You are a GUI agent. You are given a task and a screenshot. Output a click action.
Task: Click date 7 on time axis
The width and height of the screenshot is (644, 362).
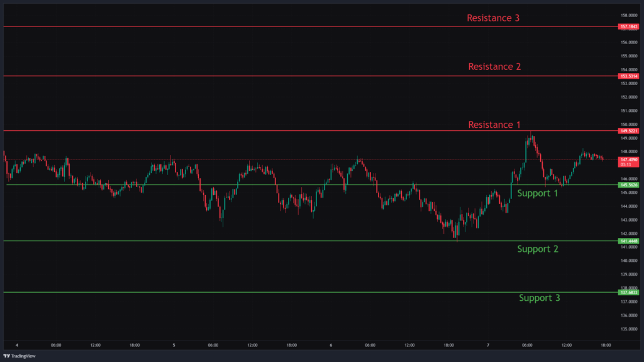pyautogui.click(x=488, y=345)
